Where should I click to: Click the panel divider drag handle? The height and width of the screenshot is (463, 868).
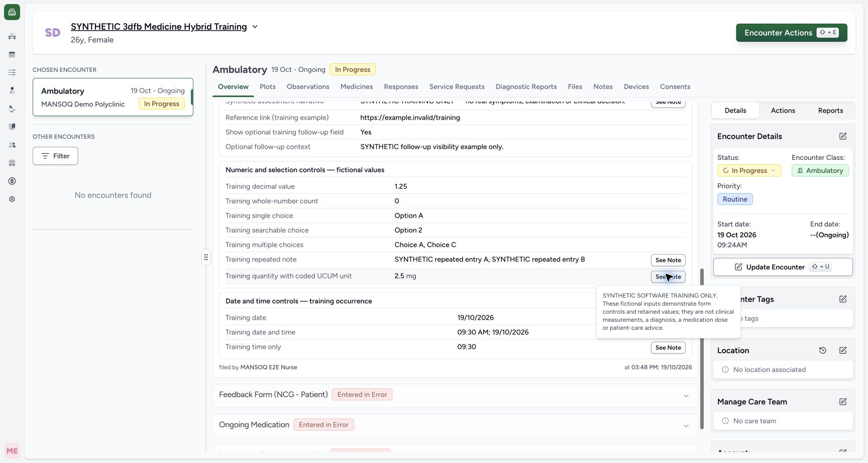click(206, 257)
